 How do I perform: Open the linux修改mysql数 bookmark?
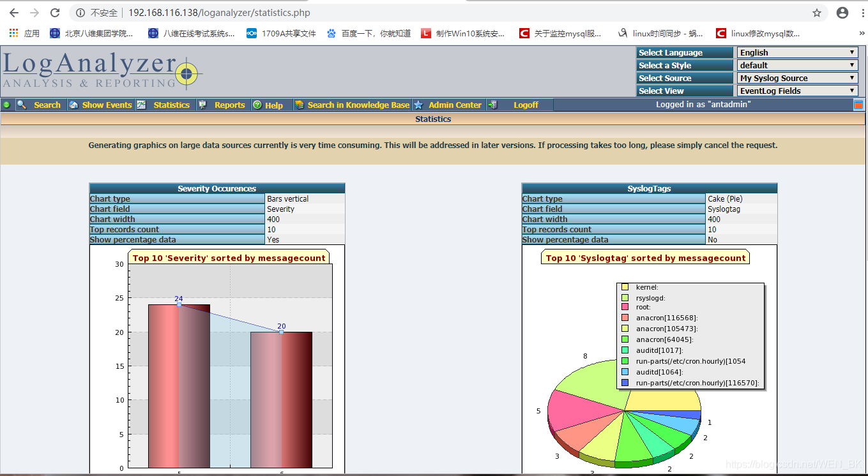(x=758, y=33)
